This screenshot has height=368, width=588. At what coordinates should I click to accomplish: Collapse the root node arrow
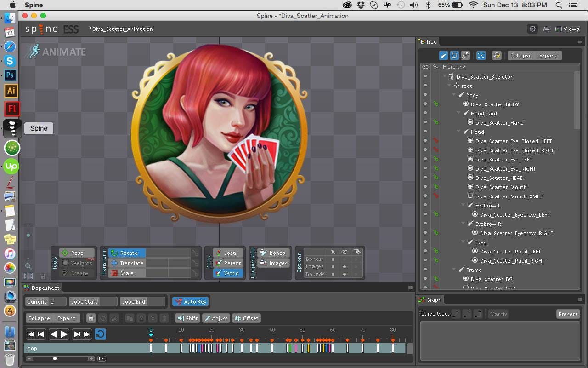point(449,86)
